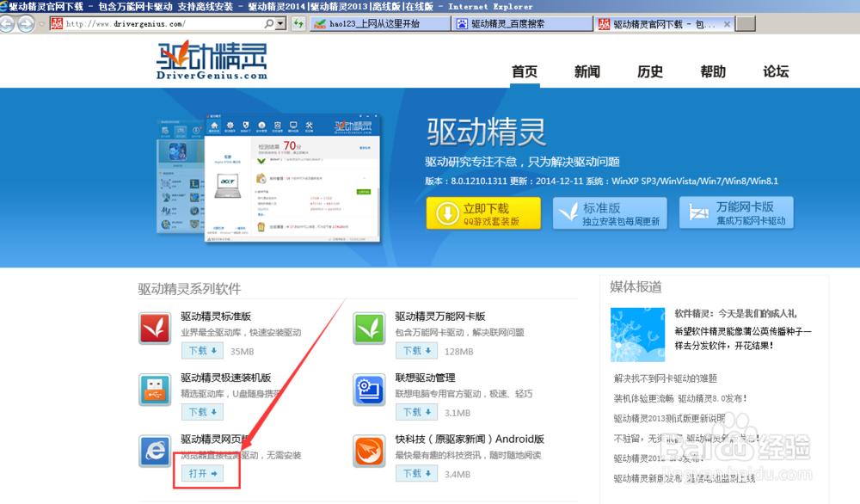The height and width of the screenshot is (504, 860).
Task: Go to the 首页 navigation item
Action: [525, 71]
